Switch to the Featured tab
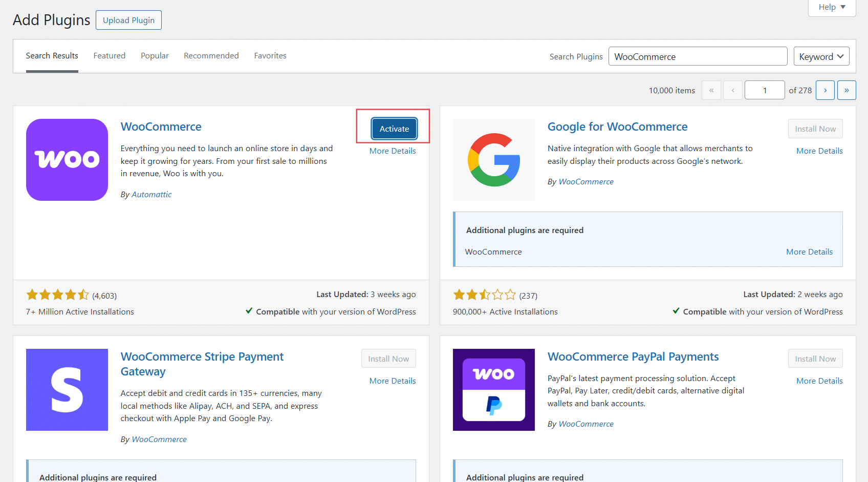Screen dimensions: 868x482 click(109, 56)
